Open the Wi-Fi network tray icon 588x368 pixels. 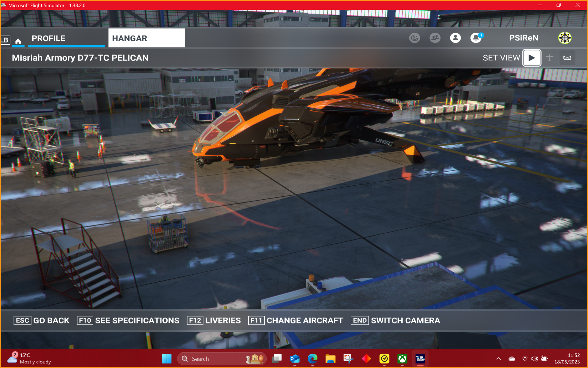coord(525,359)
